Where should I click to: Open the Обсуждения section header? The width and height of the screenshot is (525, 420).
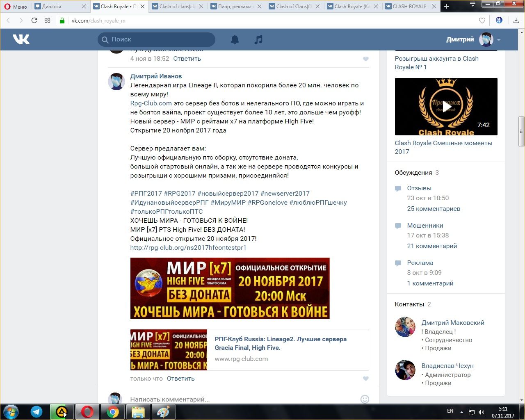click(417, 173)
